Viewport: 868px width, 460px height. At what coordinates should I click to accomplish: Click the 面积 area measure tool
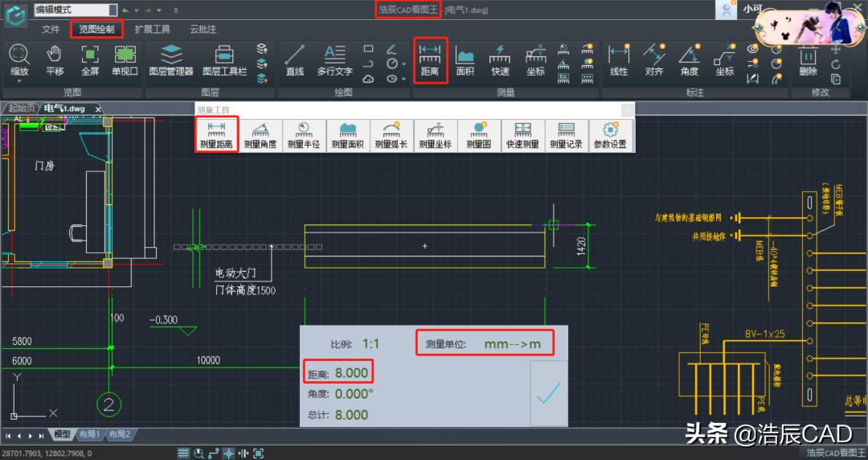pyautogui.click(x=465, y=61)
